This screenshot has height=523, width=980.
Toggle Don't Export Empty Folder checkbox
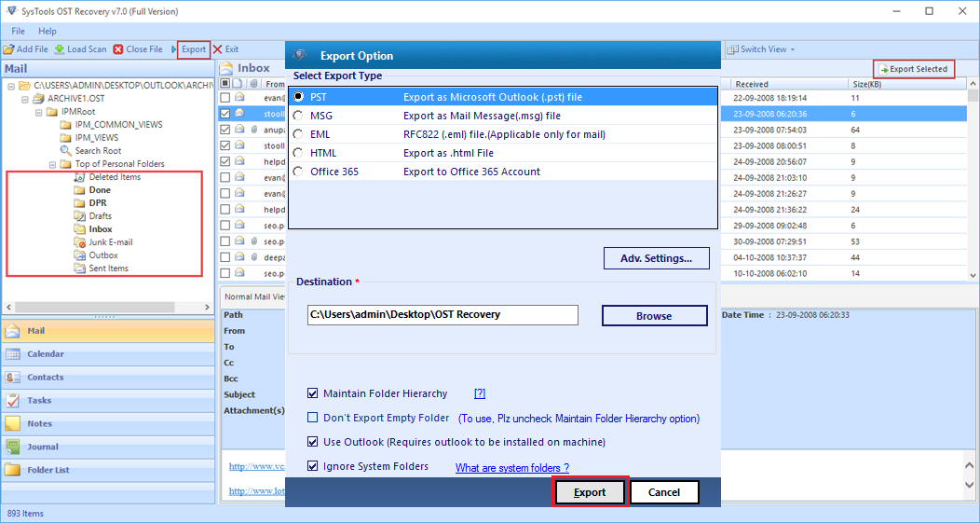[x=312, y=418]
